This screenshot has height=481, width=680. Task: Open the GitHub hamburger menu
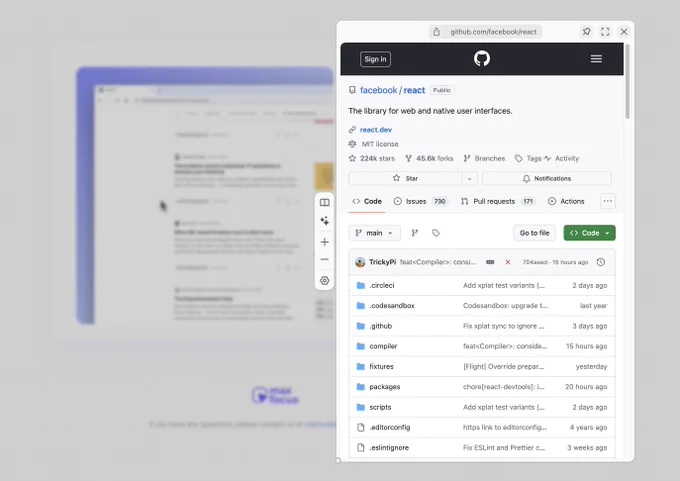(x=596, y=59)
